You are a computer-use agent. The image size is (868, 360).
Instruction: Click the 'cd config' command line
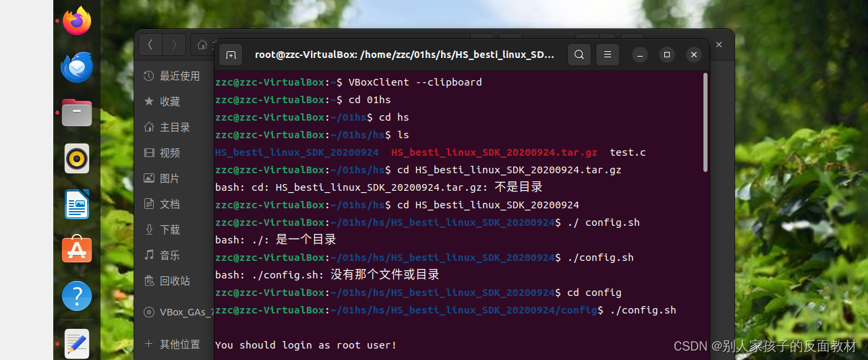[418, 293]
